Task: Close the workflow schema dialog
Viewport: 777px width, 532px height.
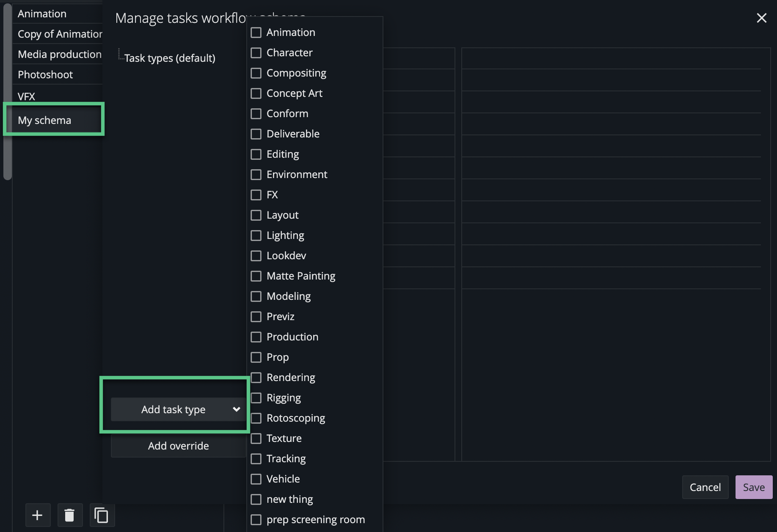Action: click(761, 18)
